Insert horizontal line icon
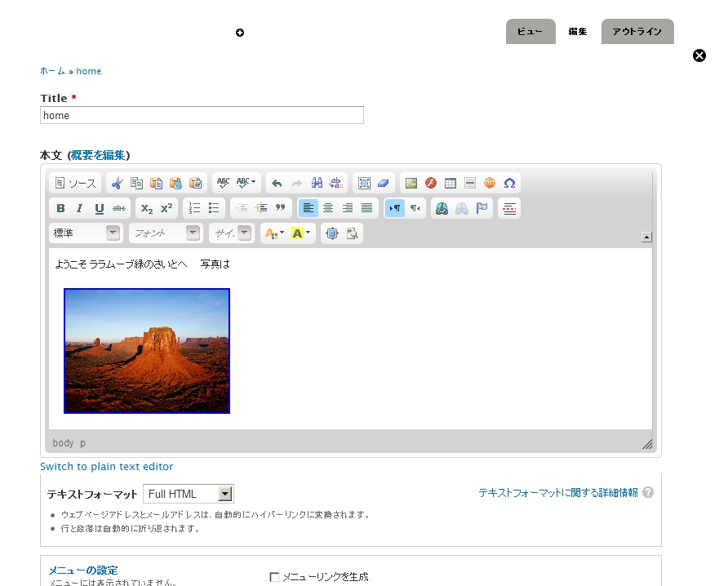Viewport: 728px width, 586px height. (x=470, y=183)
